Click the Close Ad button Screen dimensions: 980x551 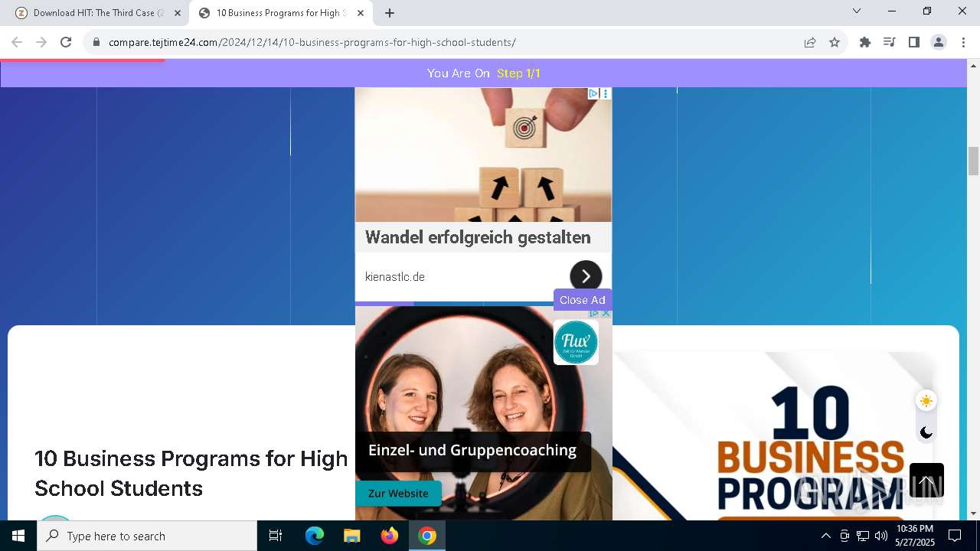click(x=582, y=300)
